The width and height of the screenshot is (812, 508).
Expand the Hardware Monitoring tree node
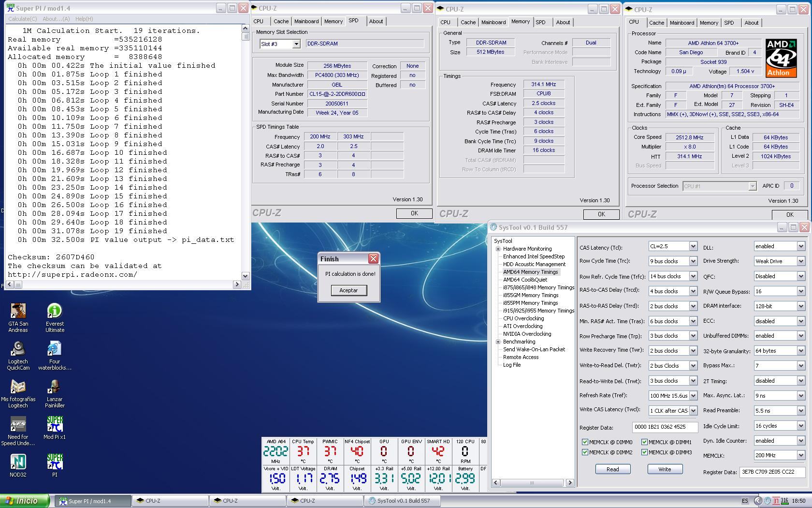(x=498, y=249)
